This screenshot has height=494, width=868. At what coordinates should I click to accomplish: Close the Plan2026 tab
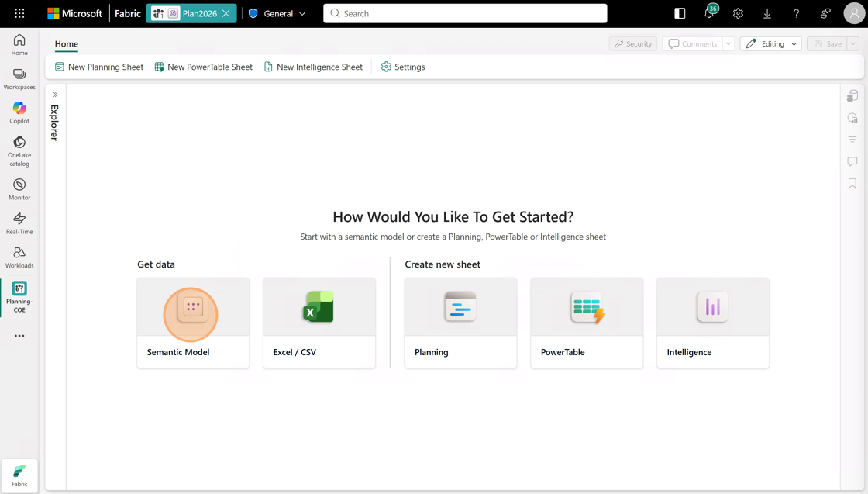(226, 14)
